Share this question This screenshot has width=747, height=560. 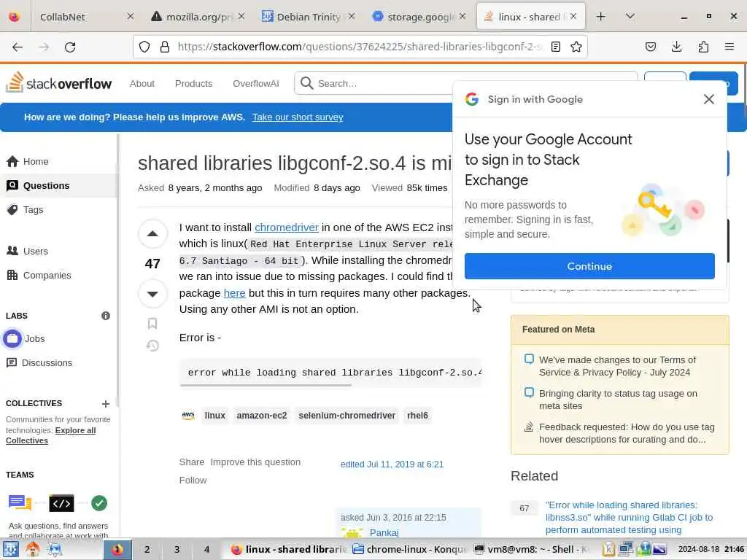click(192, 462)
